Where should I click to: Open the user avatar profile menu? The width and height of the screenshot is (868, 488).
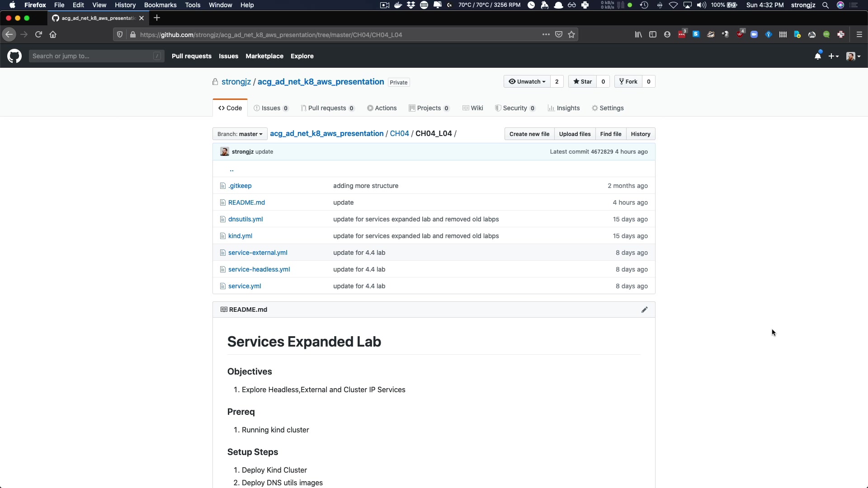[853, 56]
